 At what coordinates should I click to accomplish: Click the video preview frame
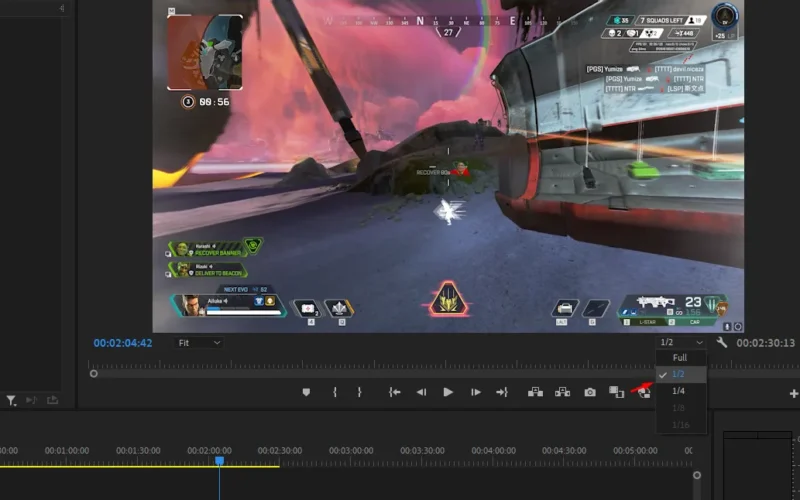(x=448, y=166)
